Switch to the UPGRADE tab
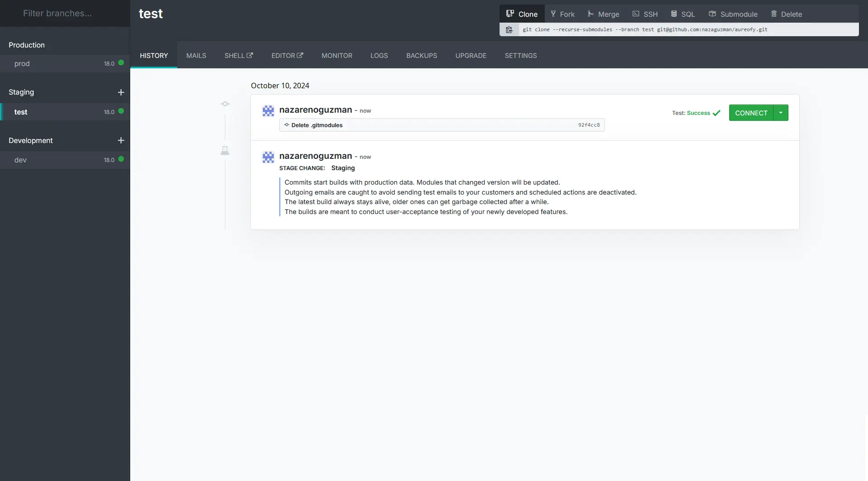The image size is (868, 481). (471, 56)
